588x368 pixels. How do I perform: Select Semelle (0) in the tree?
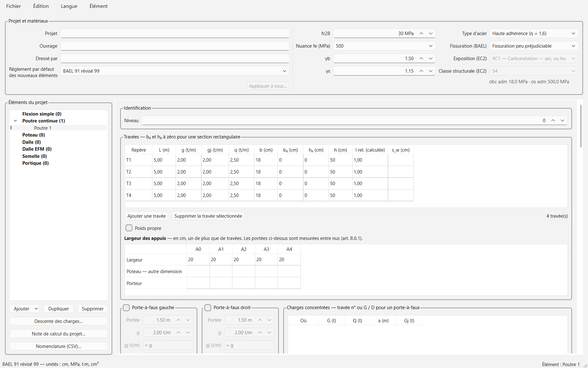pyautogui.click(x=34, y=156)
